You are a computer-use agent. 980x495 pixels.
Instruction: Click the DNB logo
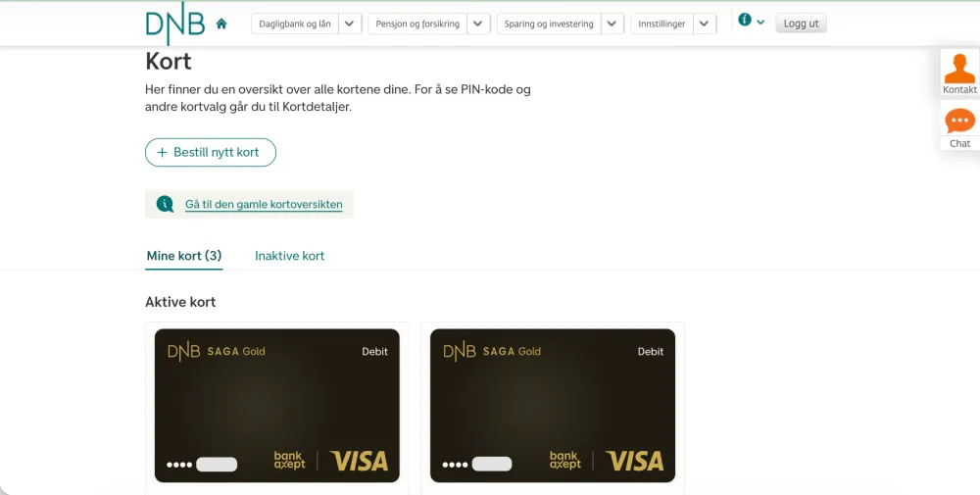[x=174, y=25]
